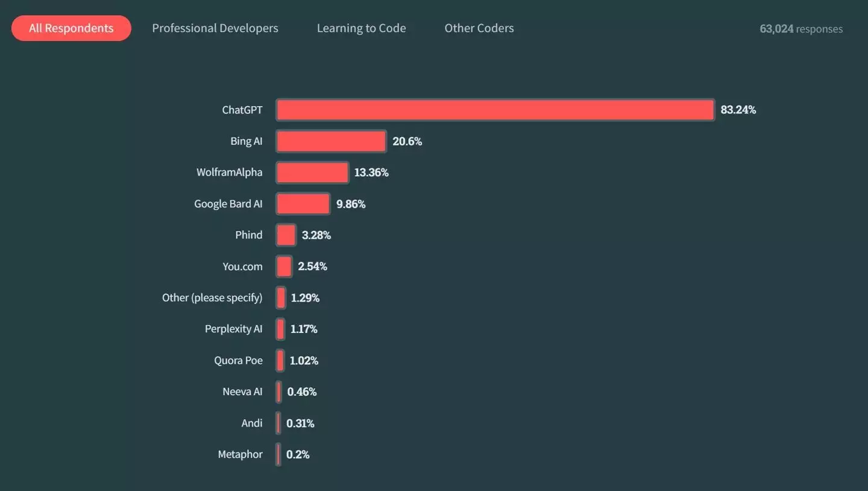Screen dimensions: 868x491
Task: Click the Other (please specify) label
Action: pyautogui.click(x=212, y=298)
